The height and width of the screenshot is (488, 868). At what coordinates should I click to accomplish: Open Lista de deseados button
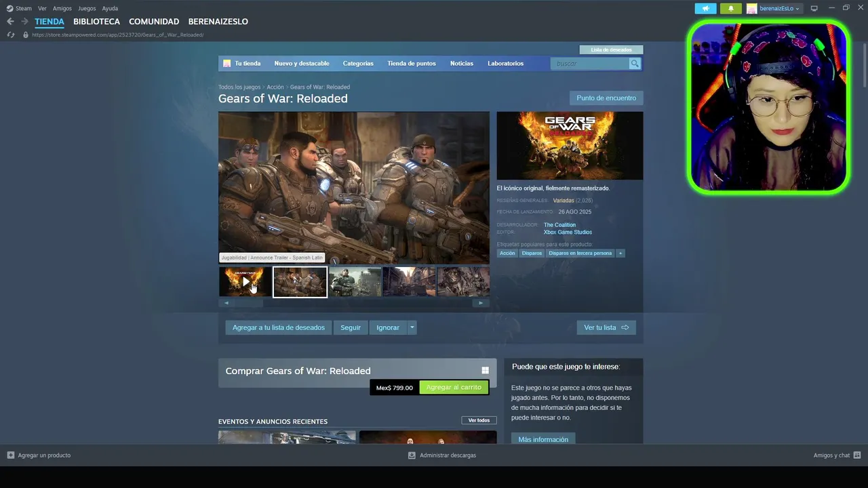pyautogui.click(x=611, y=49)
